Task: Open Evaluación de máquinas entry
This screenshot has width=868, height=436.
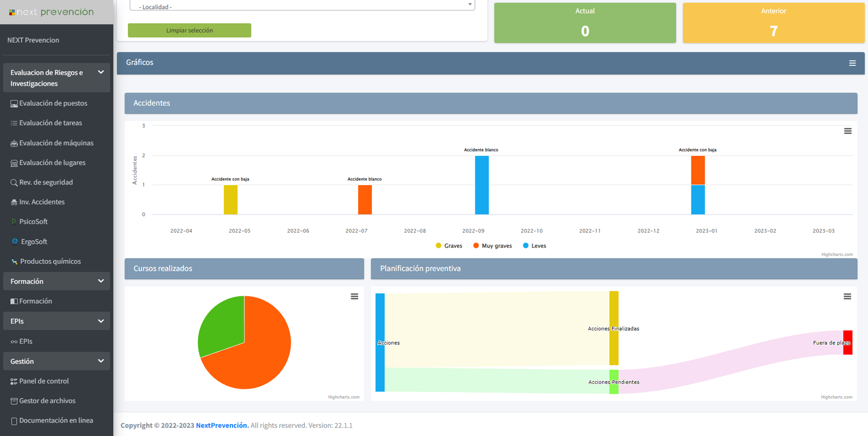Action: click(x=52, y=143)
